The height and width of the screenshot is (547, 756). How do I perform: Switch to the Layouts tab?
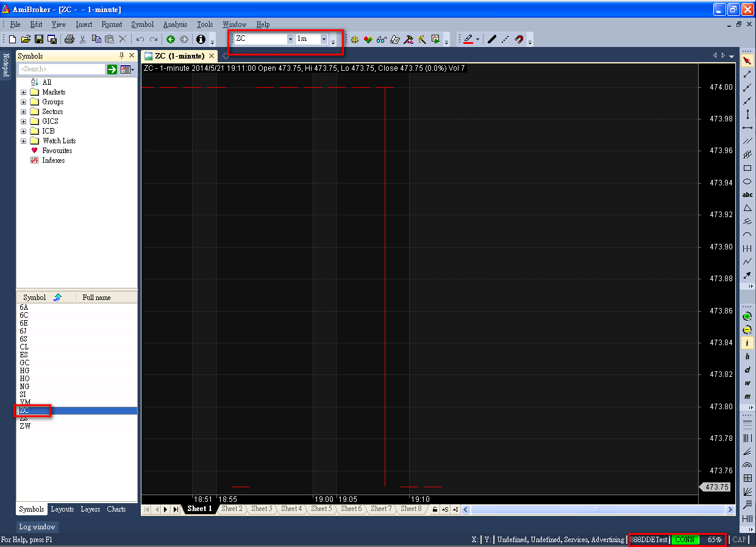[x=62, y=509]
